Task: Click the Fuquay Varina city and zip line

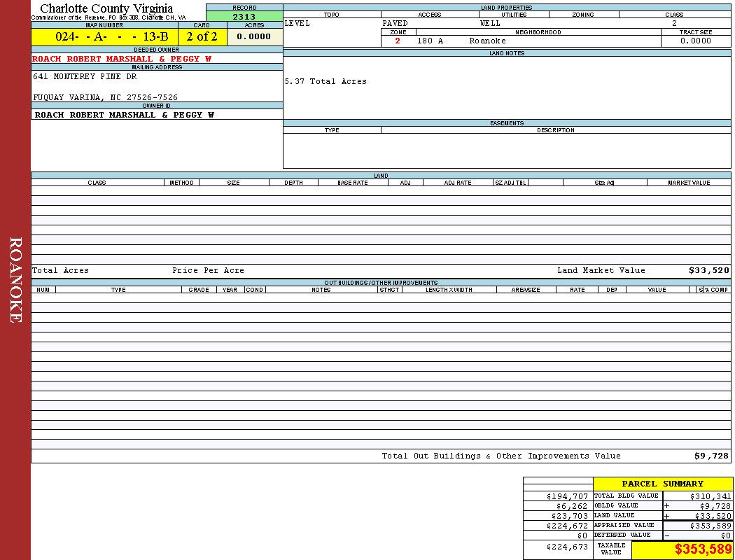Action: (x=105, y=97)
